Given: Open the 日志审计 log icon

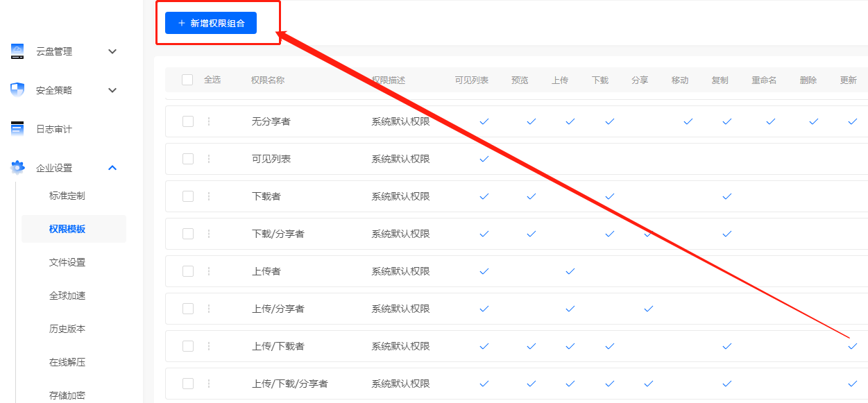Looking at the screenshot, I should (x=17, y=129).
